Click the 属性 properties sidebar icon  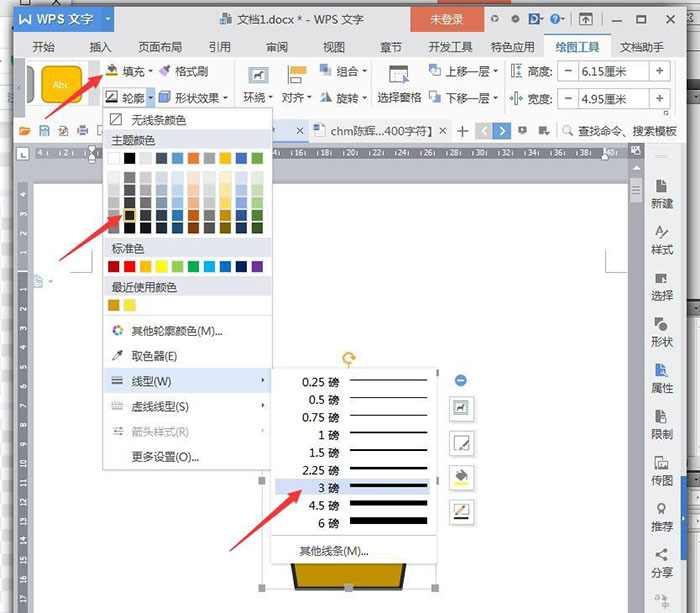click(x=662, y=375)
